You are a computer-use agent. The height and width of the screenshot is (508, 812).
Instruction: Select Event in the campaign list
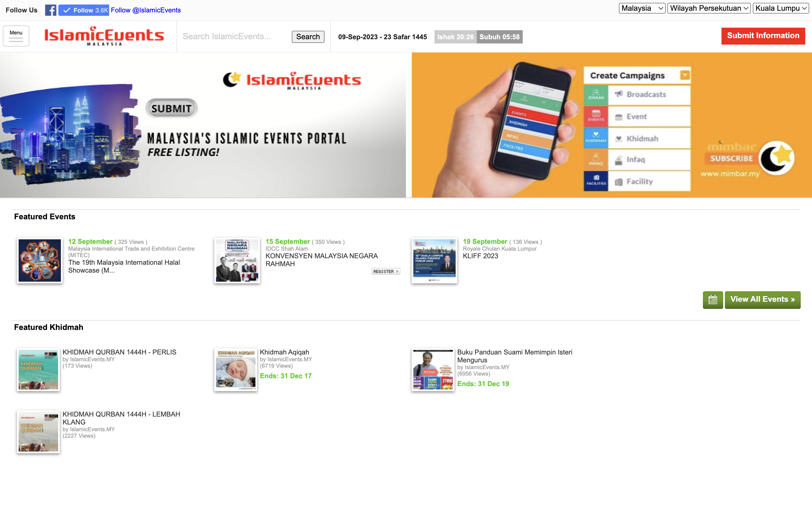(x=649, y=117)
